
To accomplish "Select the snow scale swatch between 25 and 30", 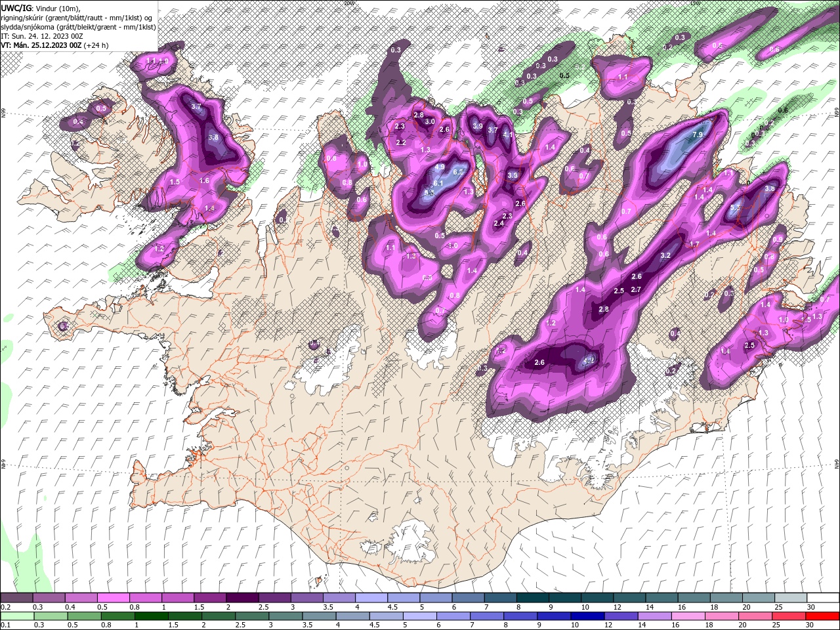I will click(x=789, y=598).
